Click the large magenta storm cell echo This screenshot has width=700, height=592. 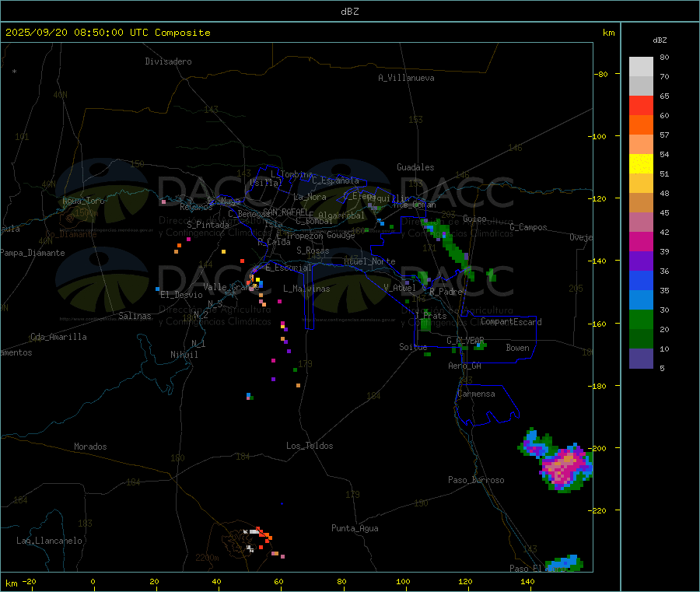[565, 468]
